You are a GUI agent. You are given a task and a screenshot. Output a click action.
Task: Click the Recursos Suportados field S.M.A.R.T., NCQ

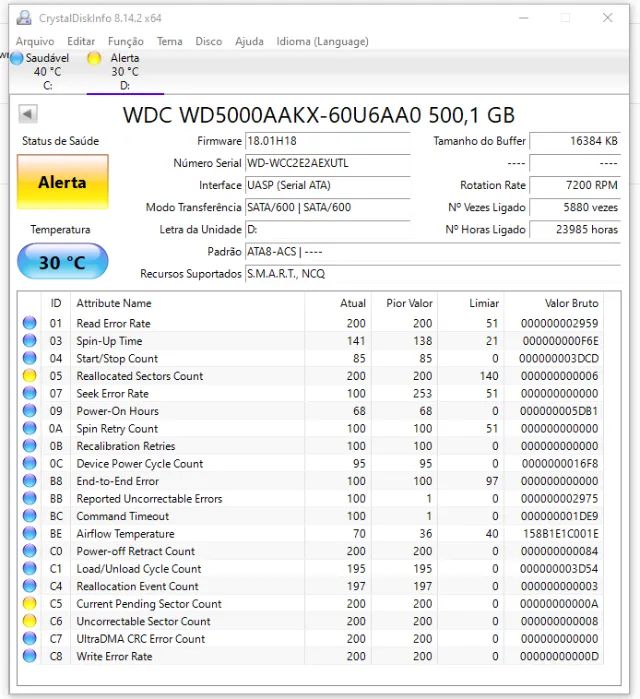(433, 274)
